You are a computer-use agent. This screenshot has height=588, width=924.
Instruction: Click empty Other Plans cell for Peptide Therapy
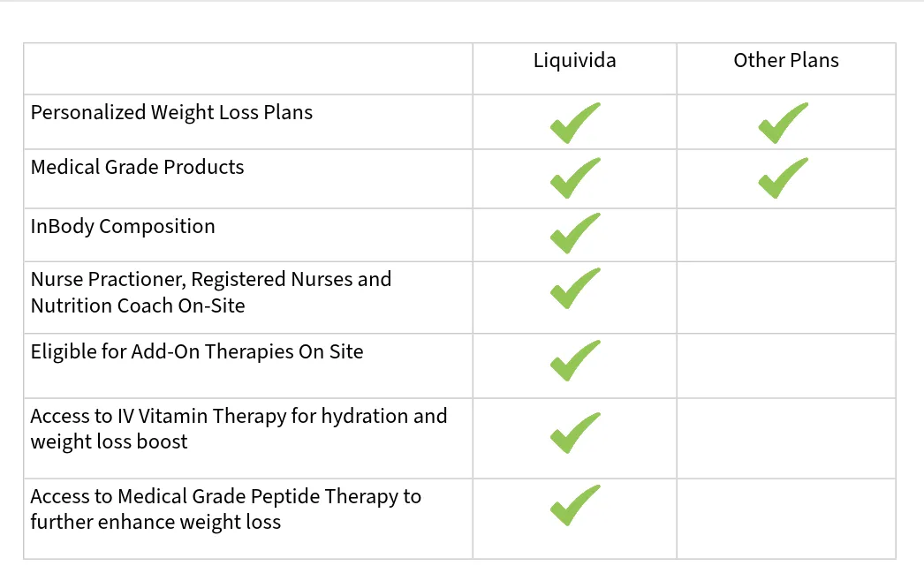point(786,518)
